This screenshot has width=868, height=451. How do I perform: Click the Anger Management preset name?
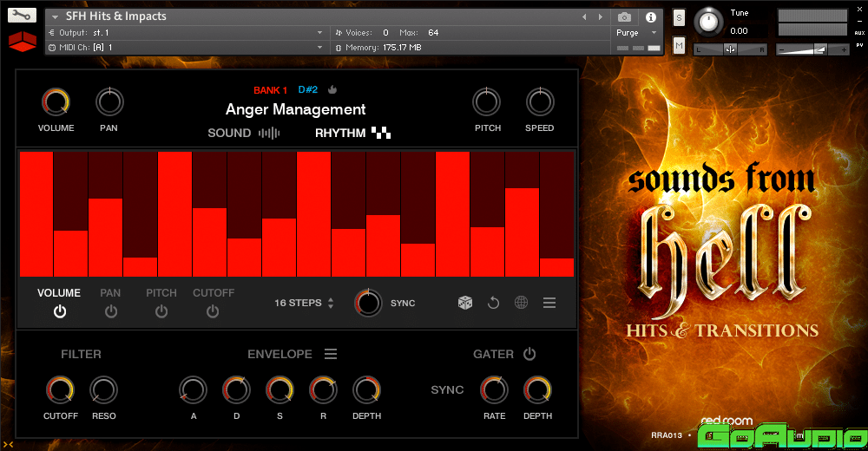(296, 109)
